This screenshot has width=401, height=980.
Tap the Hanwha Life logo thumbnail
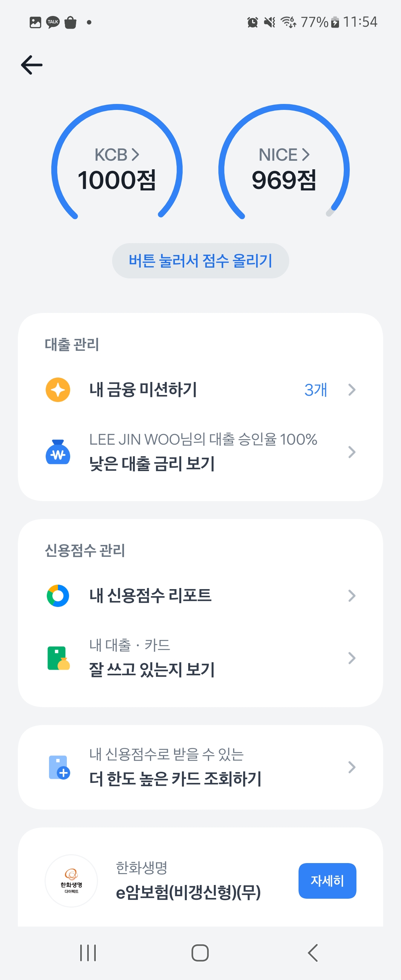pyautogui.click(x=72, y=880)
